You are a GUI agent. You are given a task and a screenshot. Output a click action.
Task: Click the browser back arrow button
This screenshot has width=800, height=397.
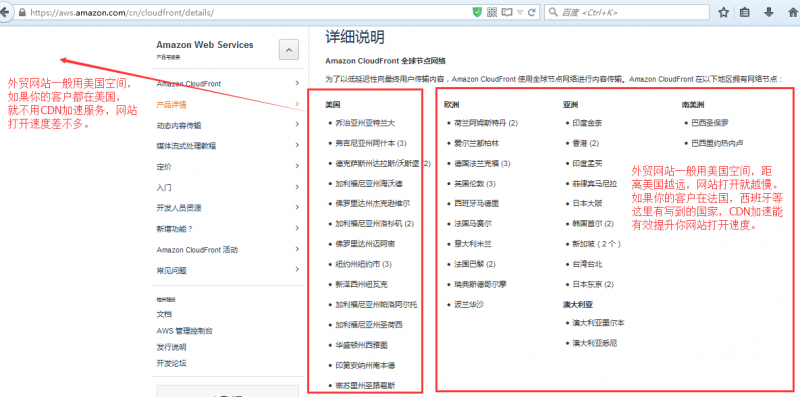[x=4, y=13]
